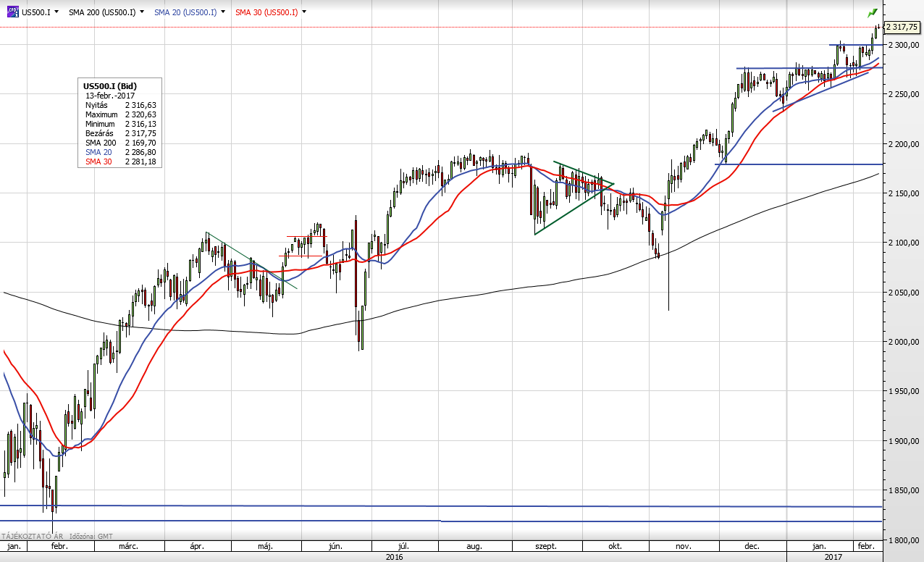Click the 1 950,00 price axis label
This screenshot has height=562, width=924.
click(904, 391)
